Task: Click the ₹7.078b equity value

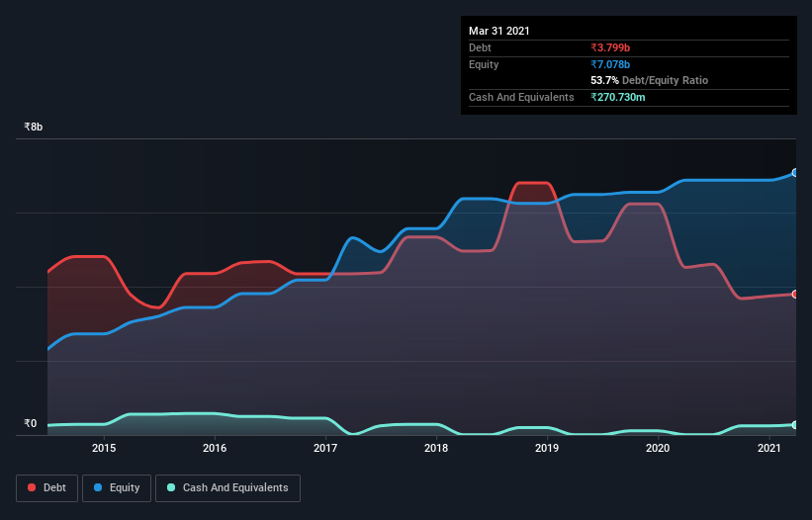Action: point(610,64)
